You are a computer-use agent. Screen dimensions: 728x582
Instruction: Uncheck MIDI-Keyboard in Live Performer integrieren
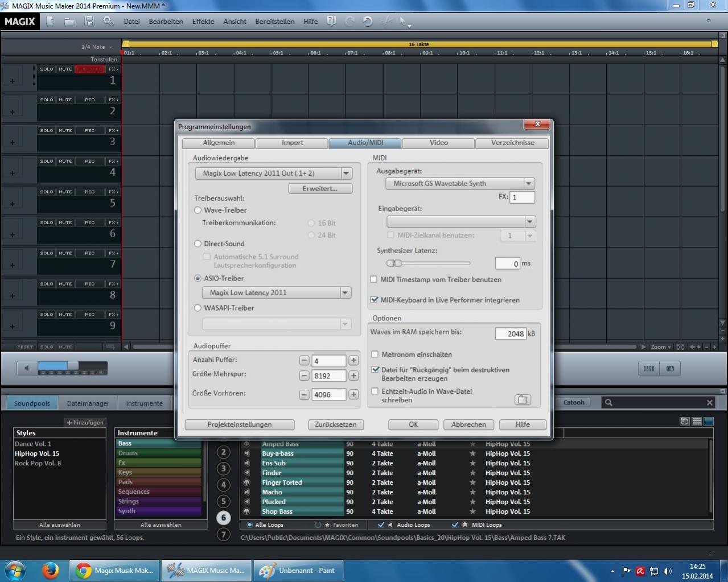point(375,300)
